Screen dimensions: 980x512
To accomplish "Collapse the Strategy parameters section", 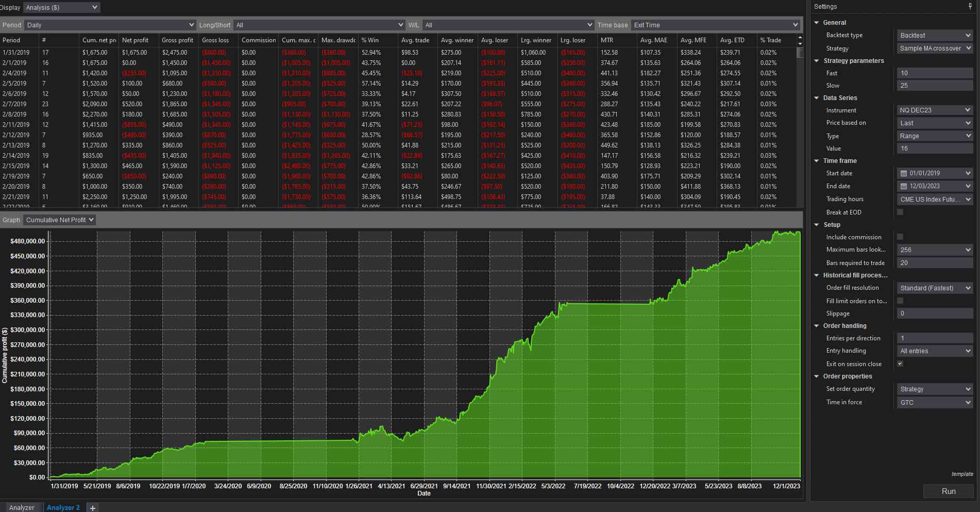I will [817, 61].
